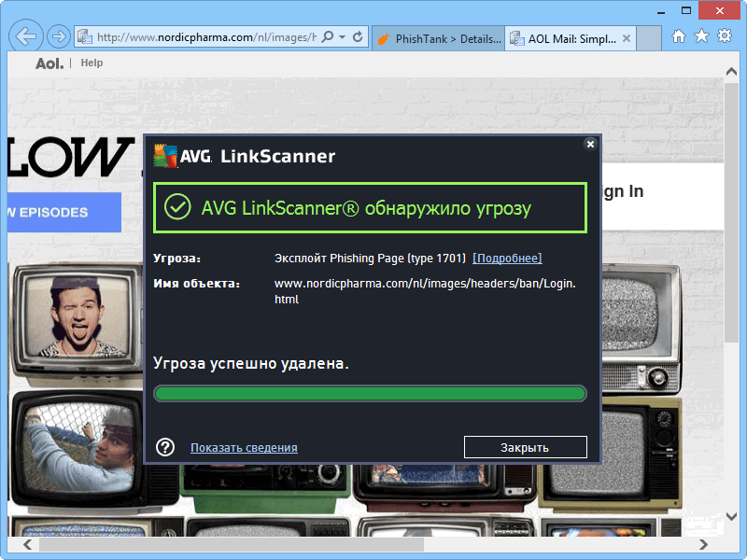Open a new blank tab
Viewport: 747px width, 560px height.
[648, 38]
